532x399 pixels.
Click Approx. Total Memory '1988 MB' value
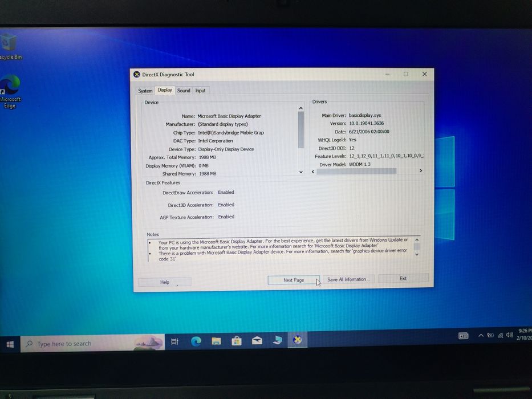208,157
